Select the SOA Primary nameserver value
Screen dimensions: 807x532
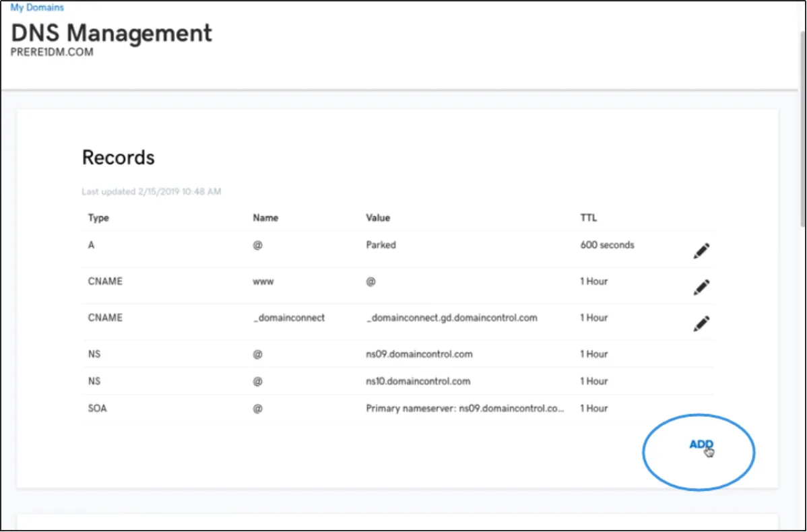tap(465, 408)
